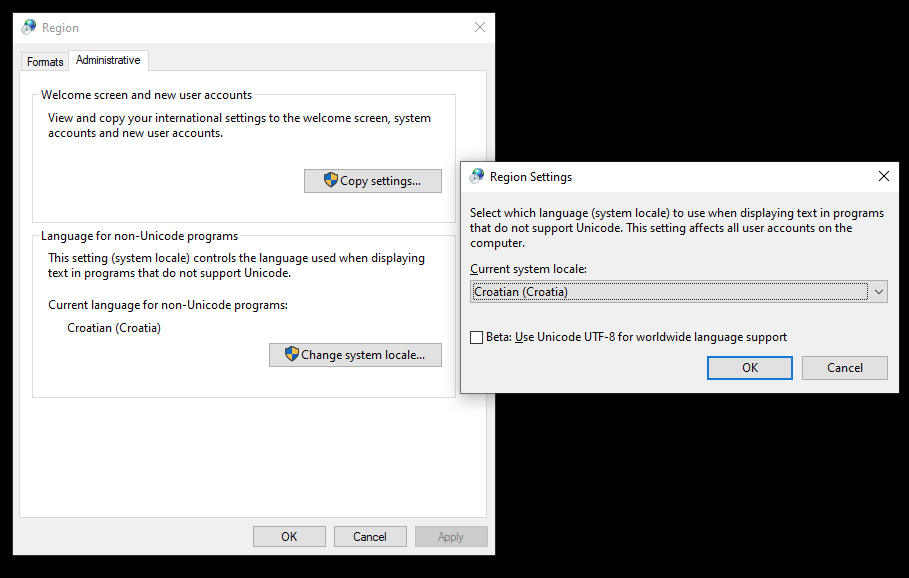Confirm with OK in Region Settings dialog
The image size is (909, 578).
(x=750, y=368)
